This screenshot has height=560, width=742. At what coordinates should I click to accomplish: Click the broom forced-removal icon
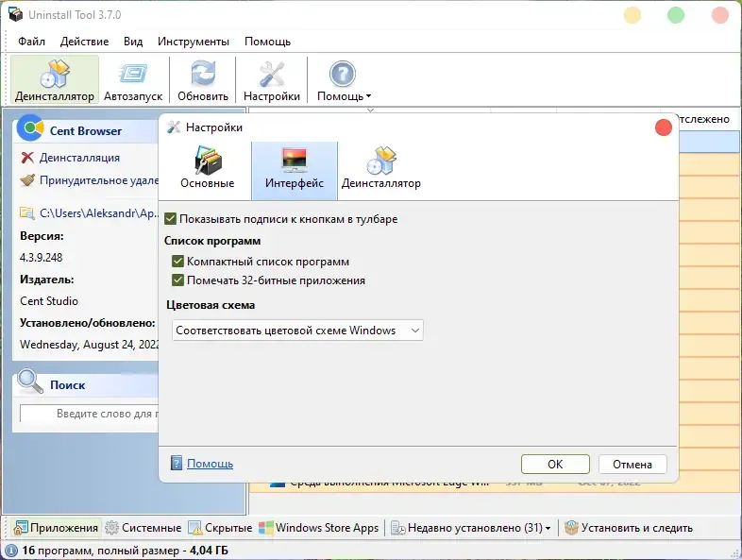coord(27,180)
